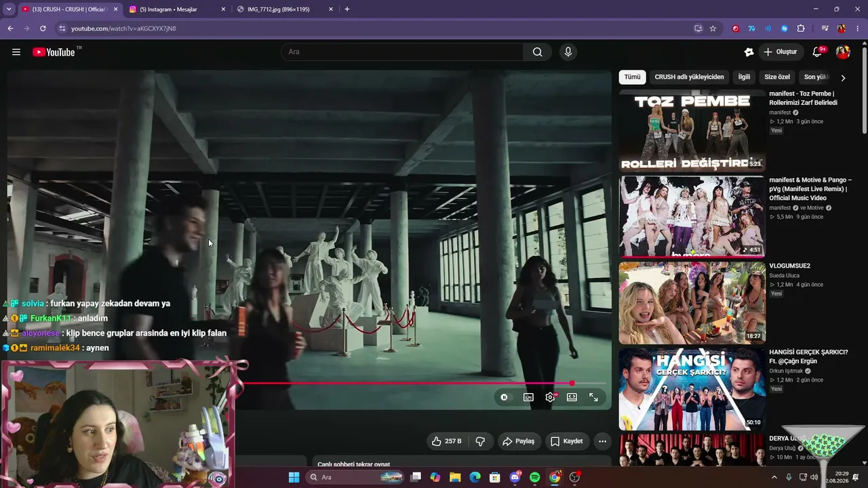
Task: Select the CRUSH YouTube browser tab
Action: pyautogui.click(x=69, y=9)
